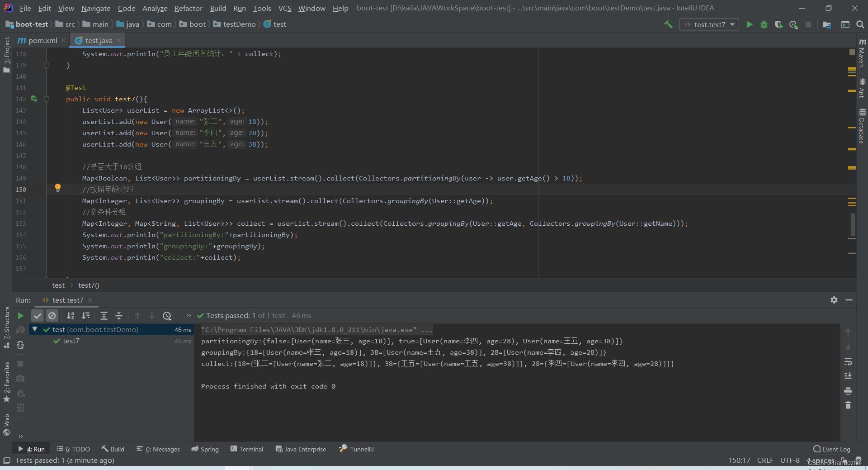This screenshot has height=470, width=868.
Task: Rerun failed tests in Run panel
Action: (20, 330)
